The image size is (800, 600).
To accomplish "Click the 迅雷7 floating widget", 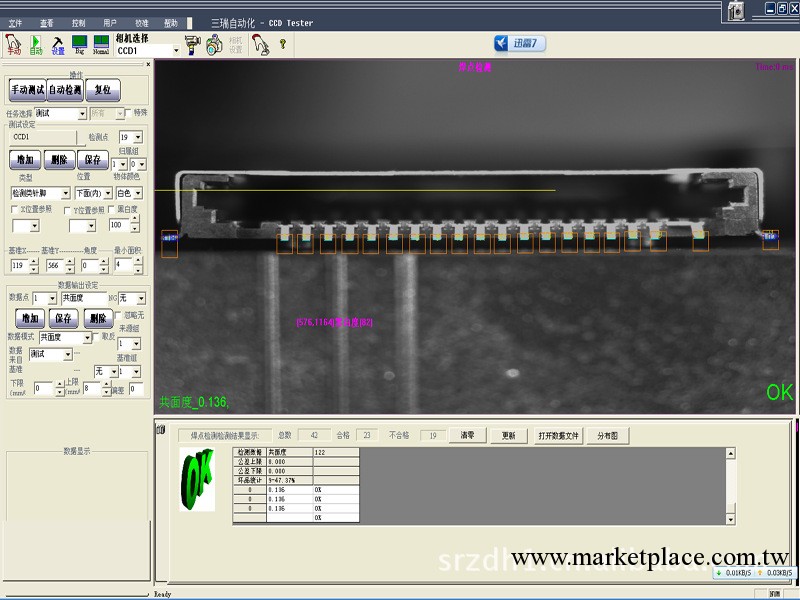I will pyautogui.click(x=520, y=43).
